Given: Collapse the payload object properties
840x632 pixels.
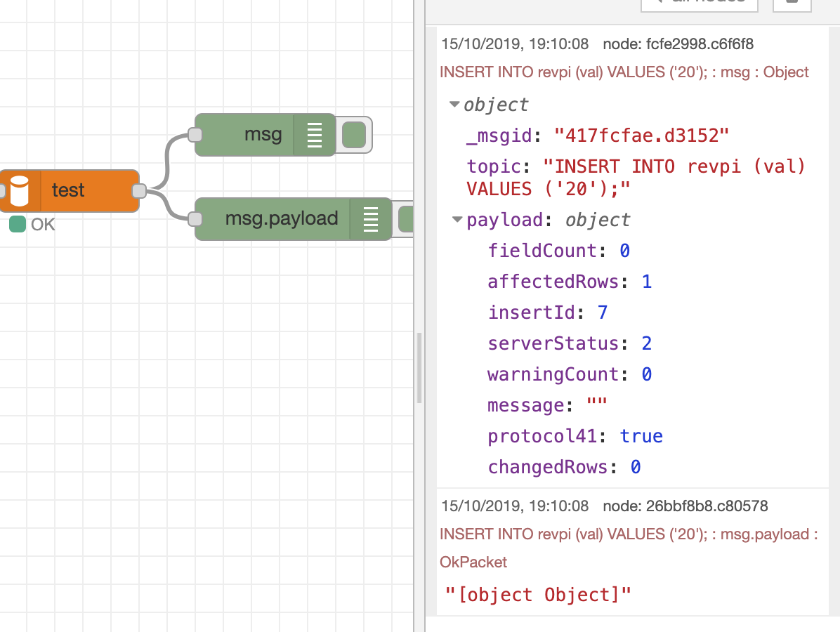Looking at the screenshot, I should point(457,219).
